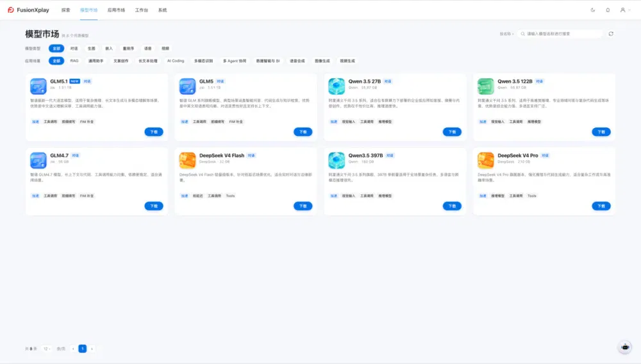Image resolution: width=641 pixels, height=364 pixels.
Task: Open the 系统 nav tab
Action: click(x=162, y=10)
